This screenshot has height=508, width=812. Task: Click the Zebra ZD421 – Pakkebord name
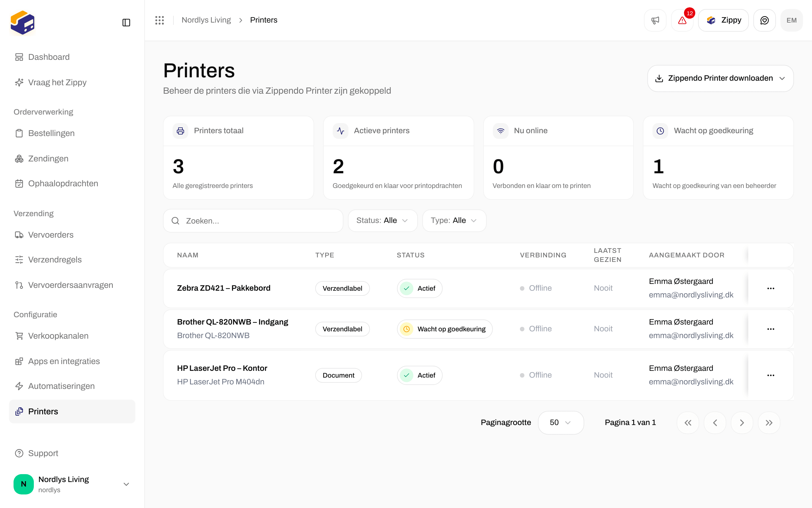[224, 288]
